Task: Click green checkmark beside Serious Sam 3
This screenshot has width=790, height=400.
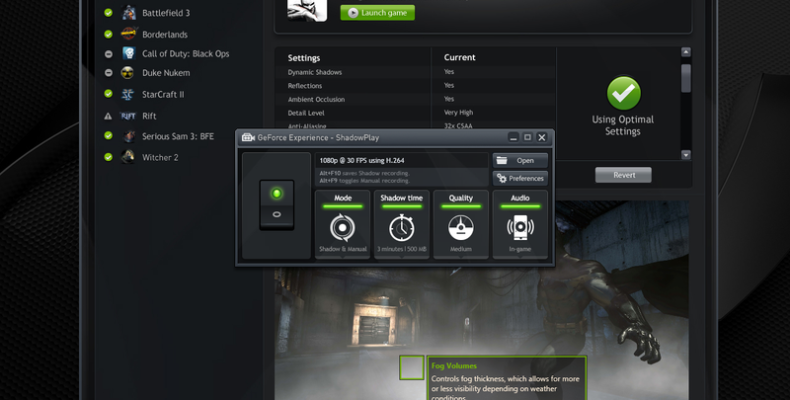Action: pos(108,135)
